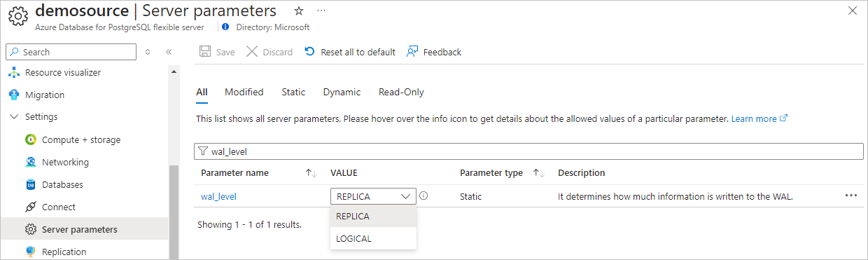Open the wal_level row ellipsis menu

tap(850, 196)
